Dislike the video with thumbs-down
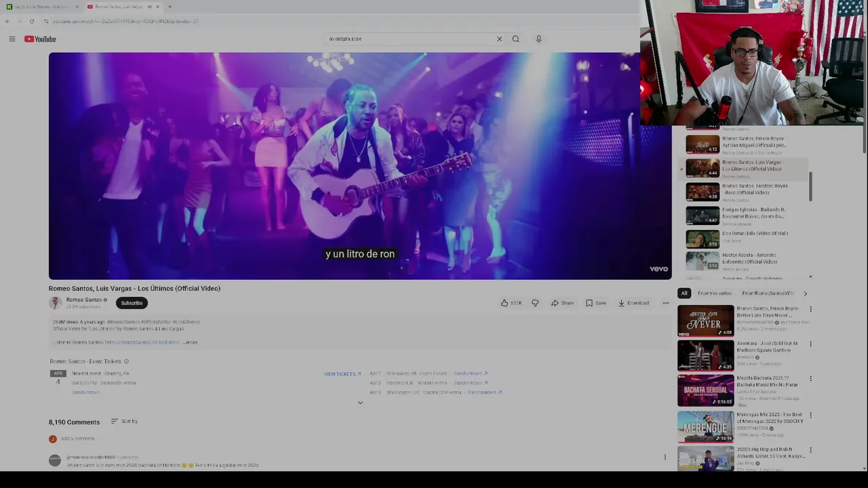 (x=535, y=303)
